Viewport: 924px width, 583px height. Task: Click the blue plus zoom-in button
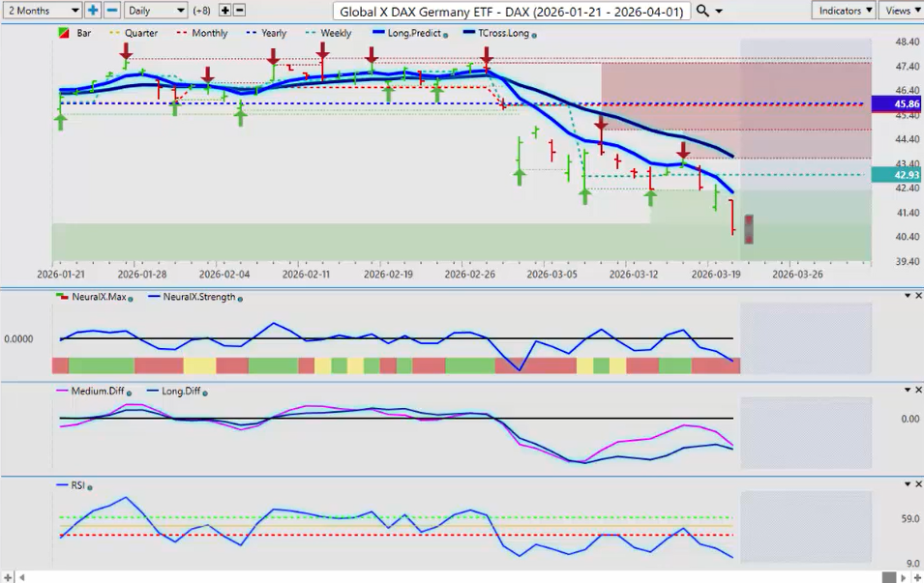click(93, 10)
